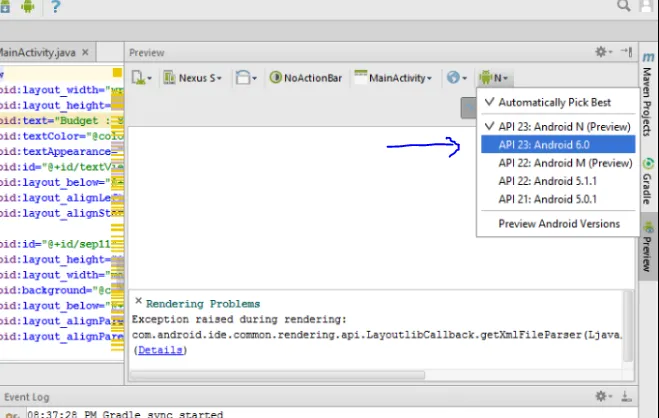Click the Event Log panel title
This screenshot has width=659, height=418.
coord(26,397)
